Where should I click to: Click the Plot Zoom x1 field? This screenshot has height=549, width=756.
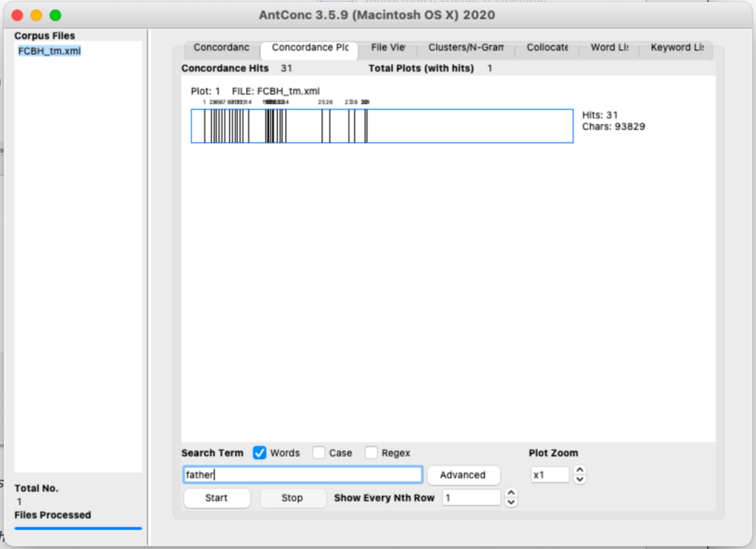click(x=550, y=475)
